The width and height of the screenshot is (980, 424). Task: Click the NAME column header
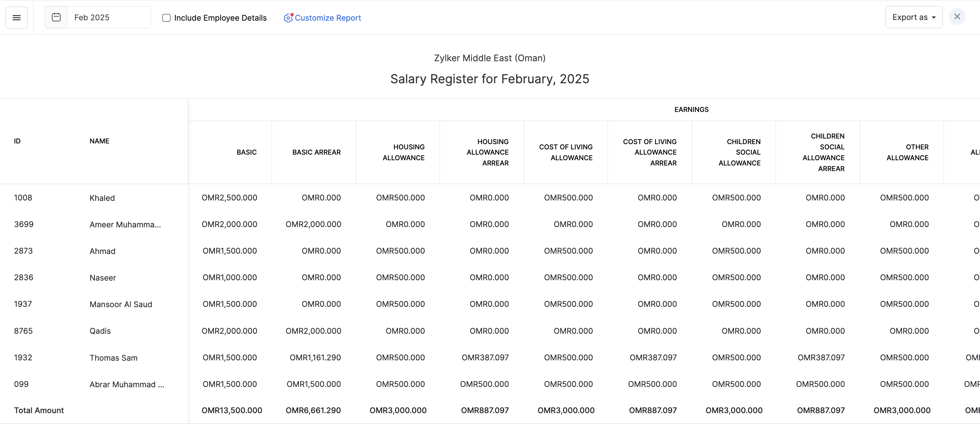coord(99,141)
